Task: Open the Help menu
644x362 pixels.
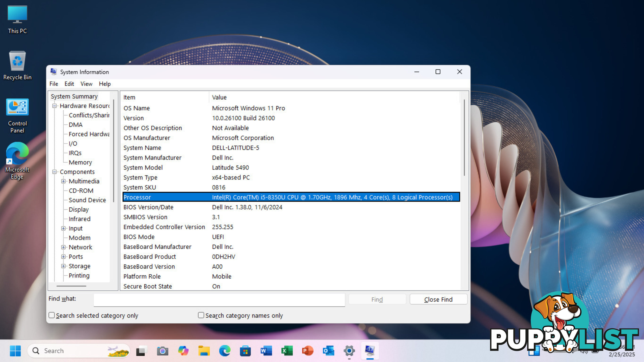Action: (105, 84)
